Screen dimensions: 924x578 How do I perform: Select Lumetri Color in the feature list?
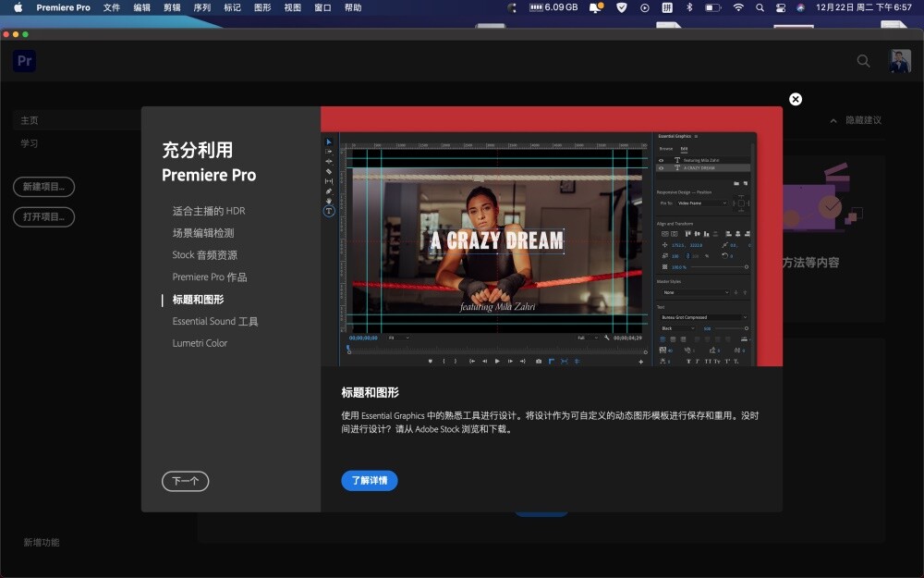click(x=200, y=343)
